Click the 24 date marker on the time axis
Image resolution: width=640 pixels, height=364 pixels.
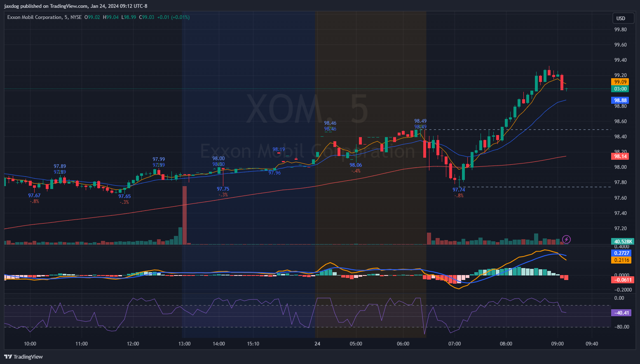point(317,344)
